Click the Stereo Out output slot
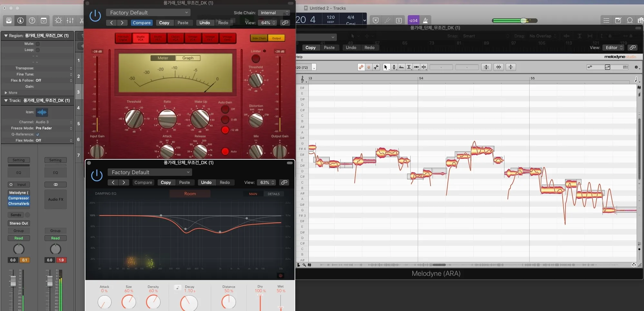 [x=19, y=223]
